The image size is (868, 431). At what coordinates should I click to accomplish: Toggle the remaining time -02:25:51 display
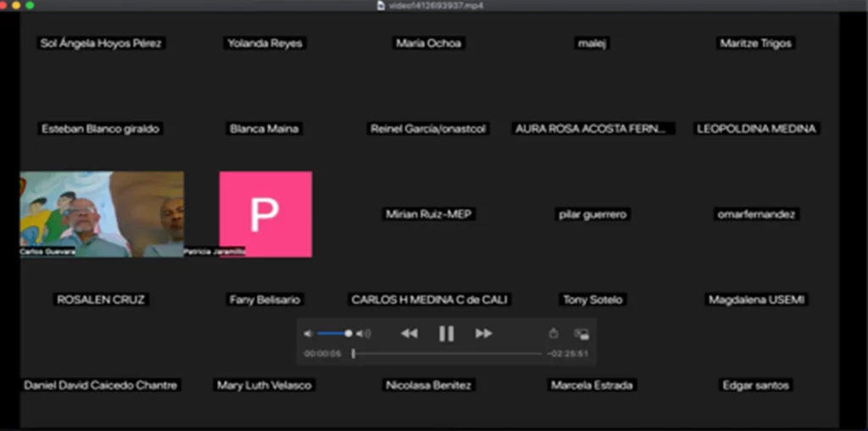567,354
